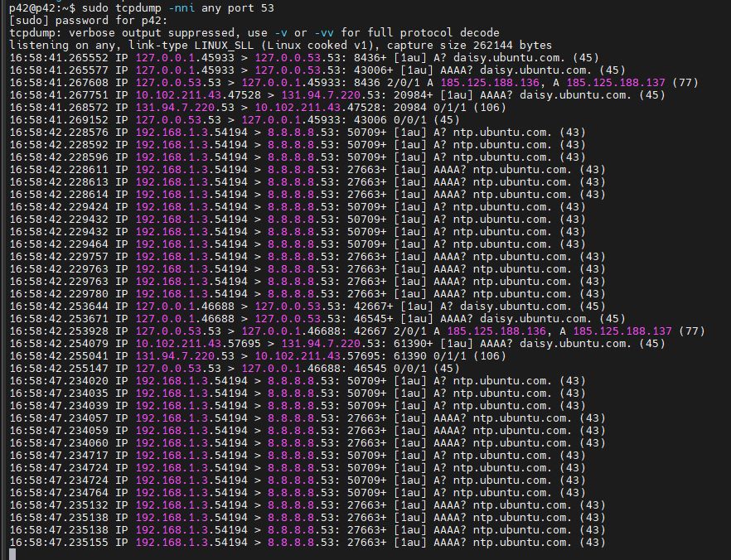
Task: Click IP 185.125.188.136 in the 16:58:41.267608 row
Action: [490, 83]
